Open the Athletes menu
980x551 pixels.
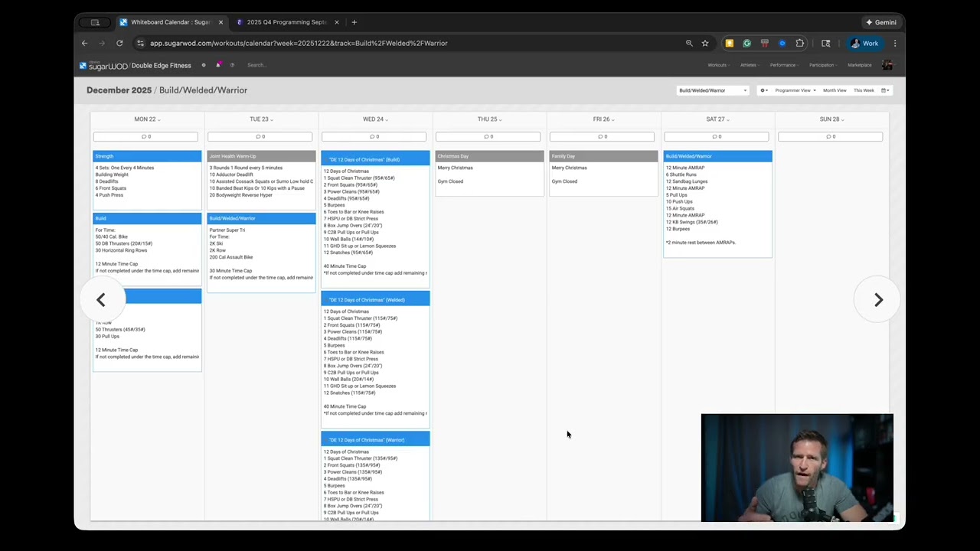click(x=750, y=65)
